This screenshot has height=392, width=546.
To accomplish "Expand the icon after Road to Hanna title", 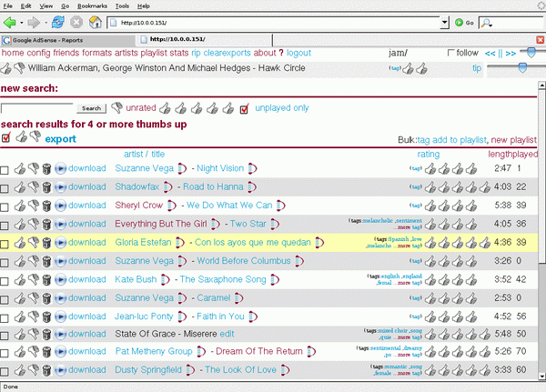I will pos(252,187).
